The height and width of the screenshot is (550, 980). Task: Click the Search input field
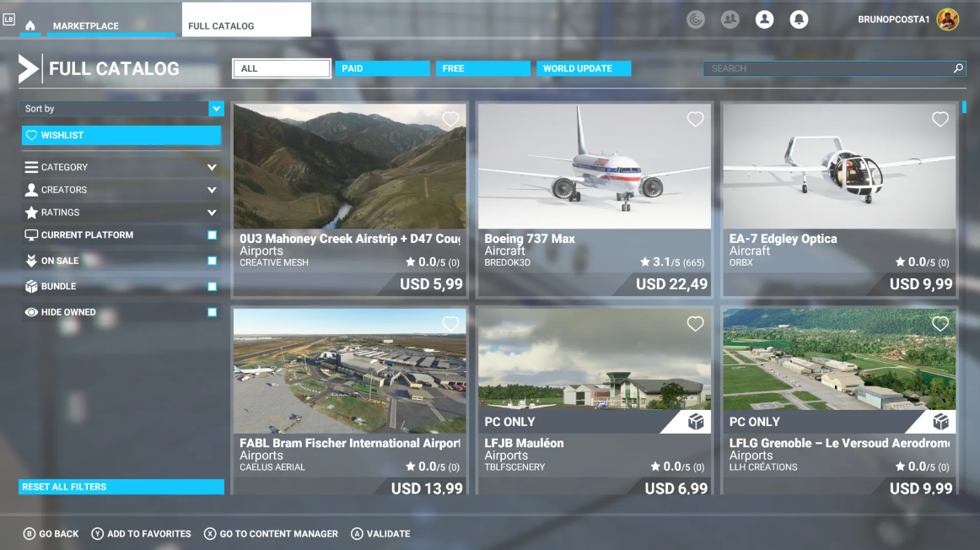pos(834,69)
